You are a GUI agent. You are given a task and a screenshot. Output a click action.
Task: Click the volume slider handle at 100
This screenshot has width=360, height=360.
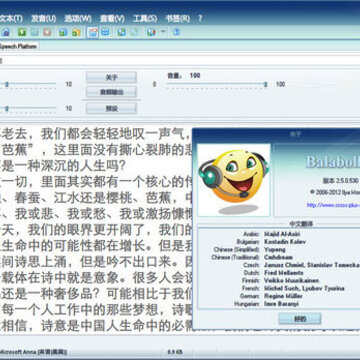tap(266, 85)
